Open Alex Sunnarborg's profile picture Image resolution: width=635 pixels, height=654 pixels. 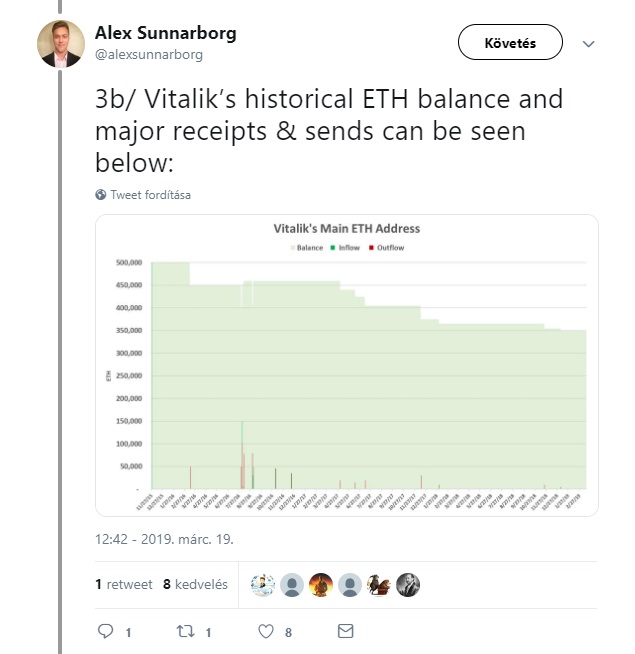pyautogui.click(x=61, y=43)
